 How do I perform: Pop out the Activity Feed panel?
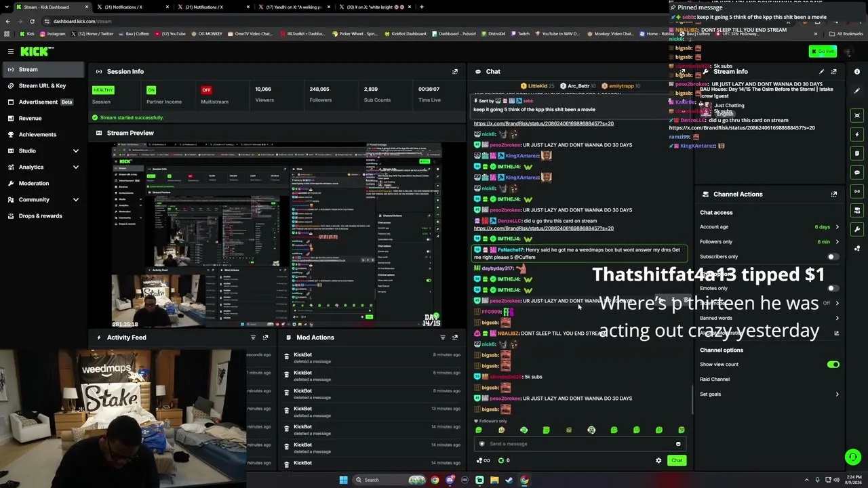click(x=265, y=338)
